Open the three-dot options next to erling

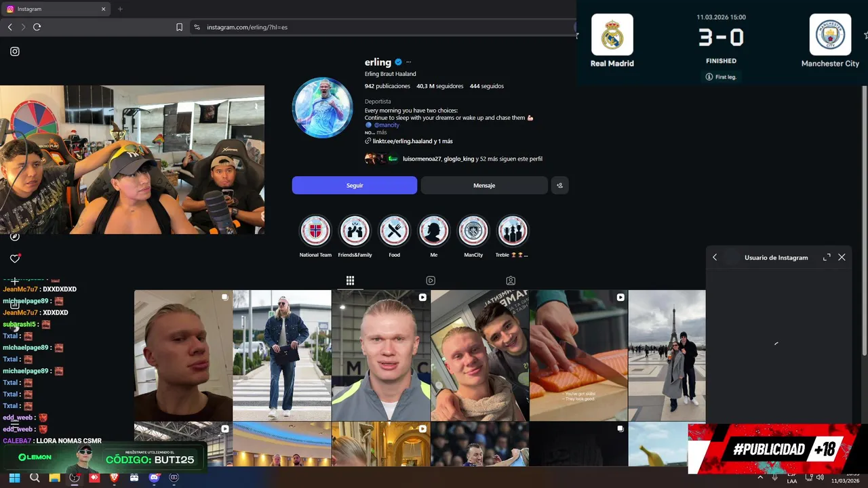click(x=408, y=62)
